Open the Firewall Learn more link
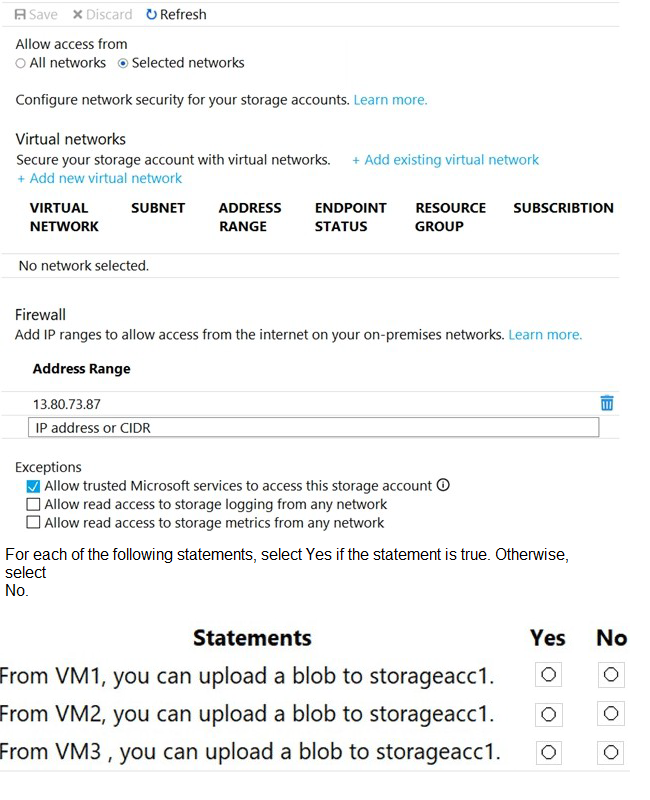 (x=545, y=335)
